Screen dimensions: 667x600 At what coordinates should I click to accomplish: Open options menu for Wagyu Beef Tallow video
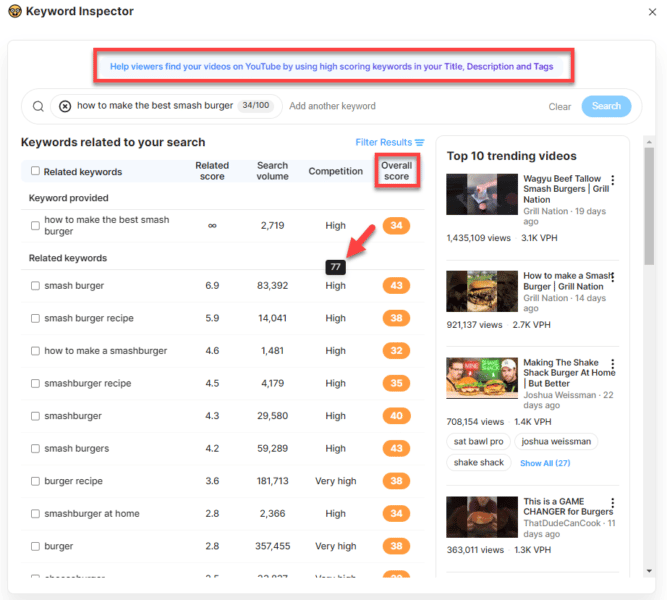click(x=613, y=180)
